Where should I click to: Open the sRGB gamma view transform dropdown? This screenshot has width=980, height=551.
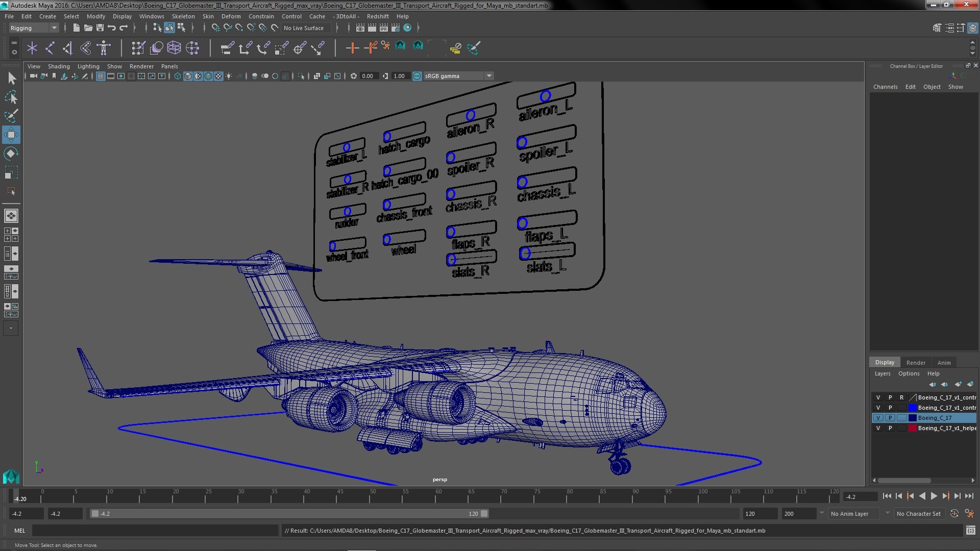point(458,76)
